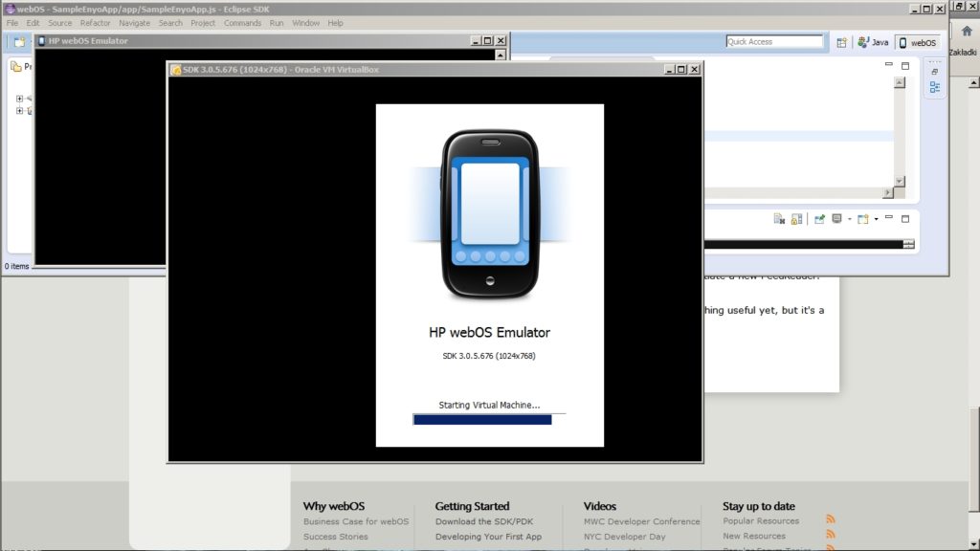Image resolution: width=980 pixels, height=551 pixels.
Task: Click the RSS icon beside New Resources
Action: tap(831, 534)
